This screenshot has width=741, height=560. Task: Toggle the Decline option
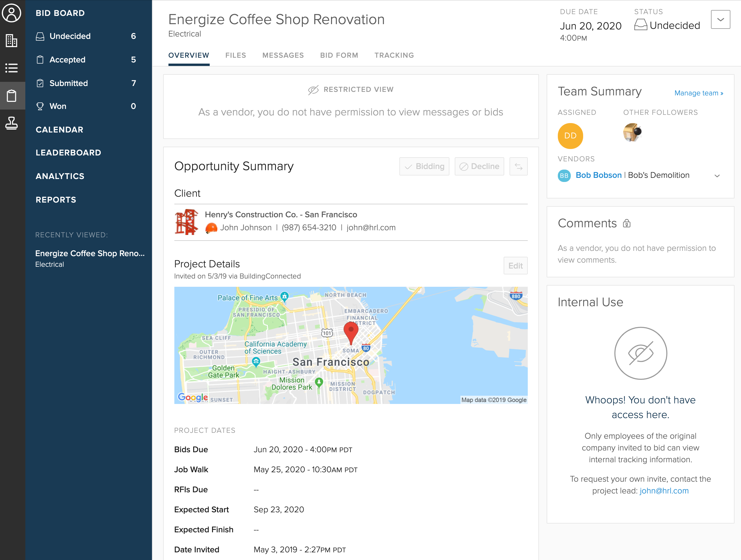point(479,166)
